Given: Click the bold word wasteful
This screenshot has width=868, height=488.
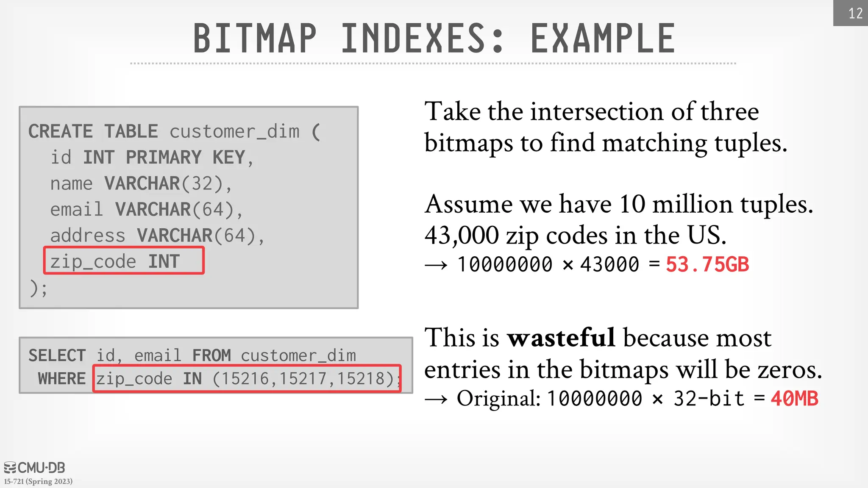Looking at the screenshot, I should [561, 338].
